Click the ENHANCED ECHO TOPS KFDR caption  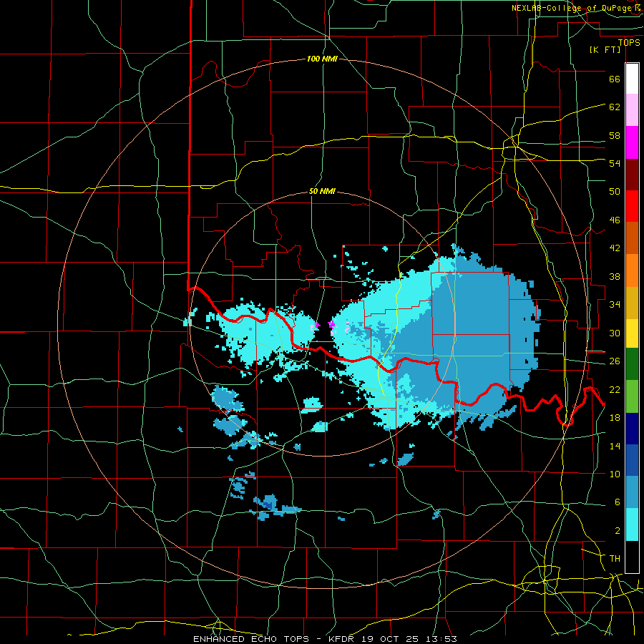325,639
